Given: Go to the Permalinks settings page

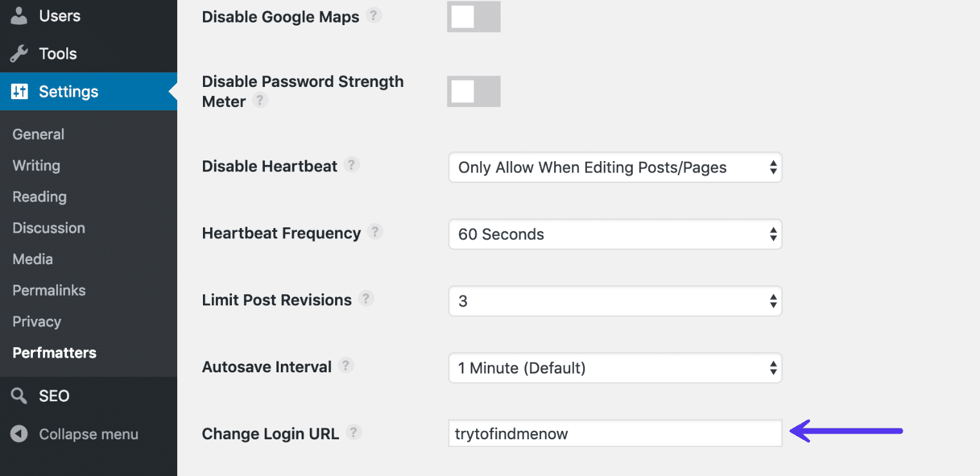Looking at the screenshot, I should pos(48,290).
